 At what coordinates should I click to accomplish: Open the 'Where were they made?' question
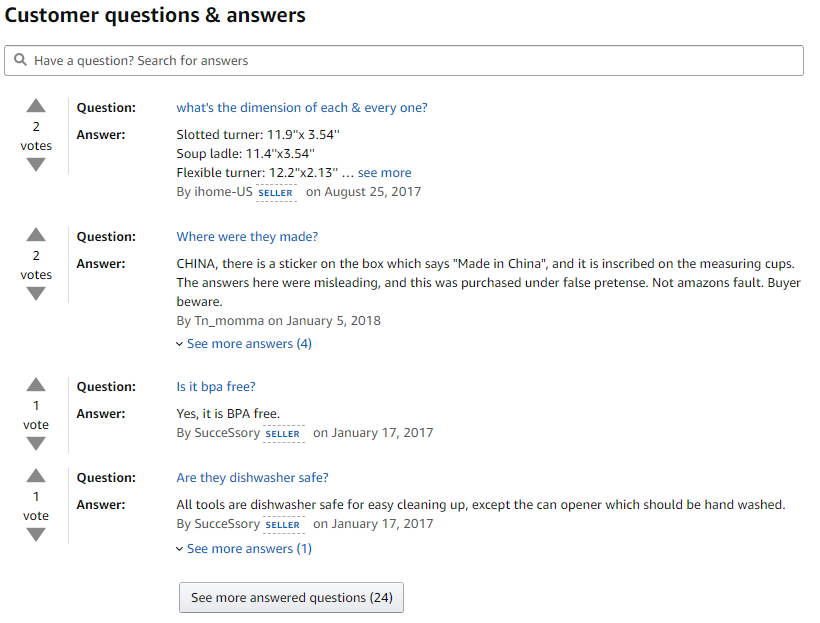pos(247,237)
